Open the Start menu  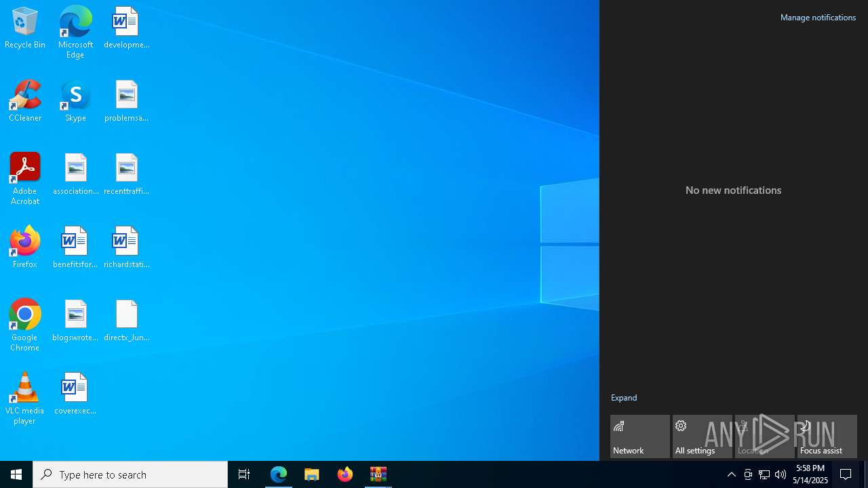click(16, 474)
